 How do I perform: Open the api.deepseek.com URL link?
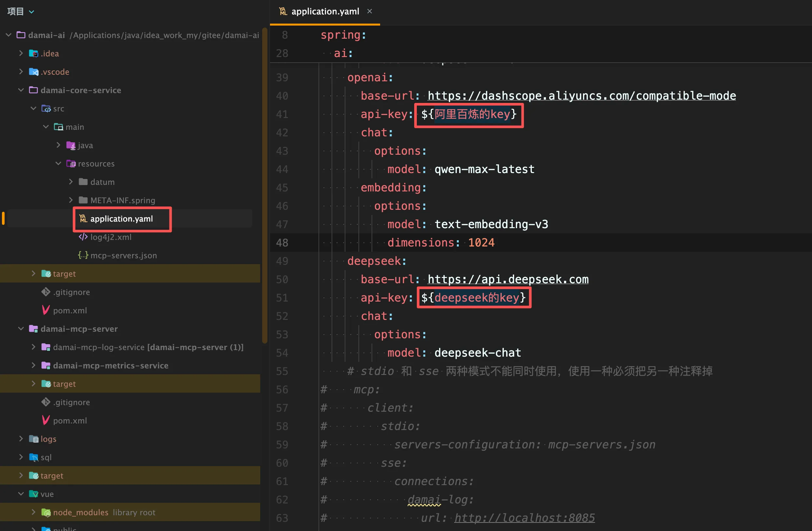coord(508,280)
